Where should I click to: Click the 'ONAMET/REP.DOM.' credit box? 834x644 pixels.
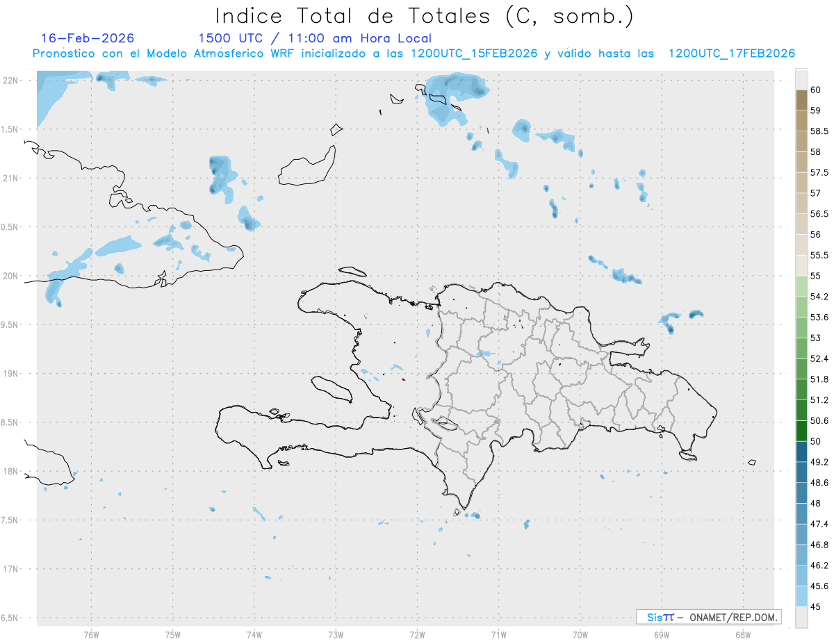[708, 617]
